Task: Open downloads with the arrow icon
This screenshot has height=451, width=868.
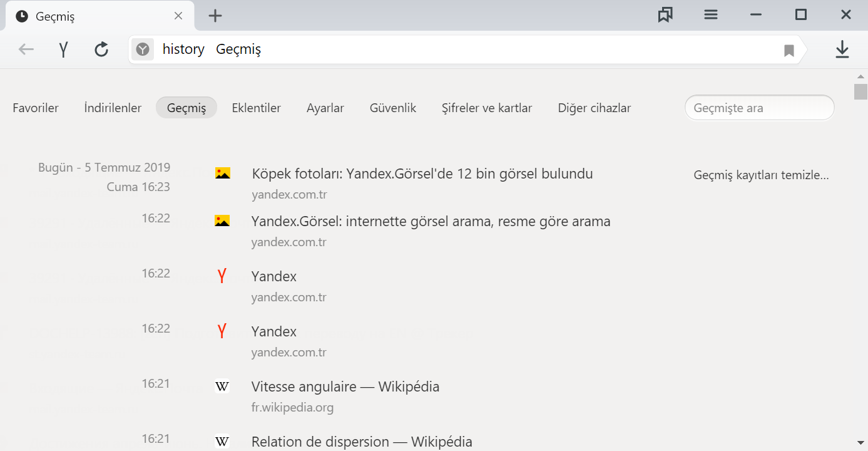Action: (x=842, y=49)
